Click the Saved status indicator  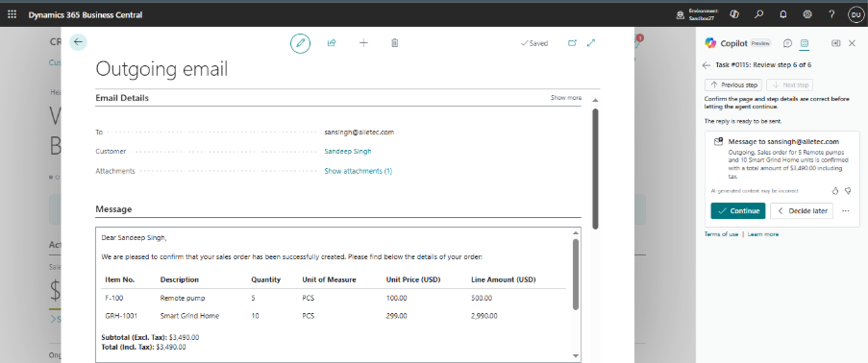(x=534, y=43)
